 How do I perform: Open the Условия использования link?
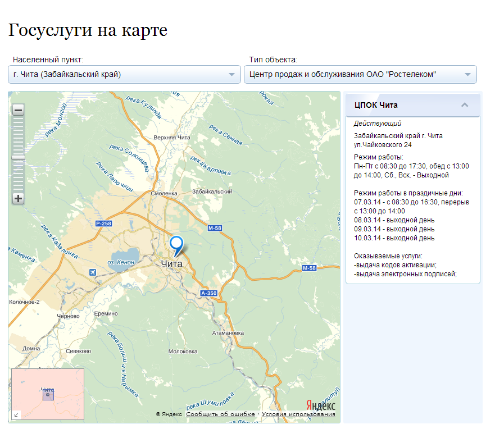(298, 414)
